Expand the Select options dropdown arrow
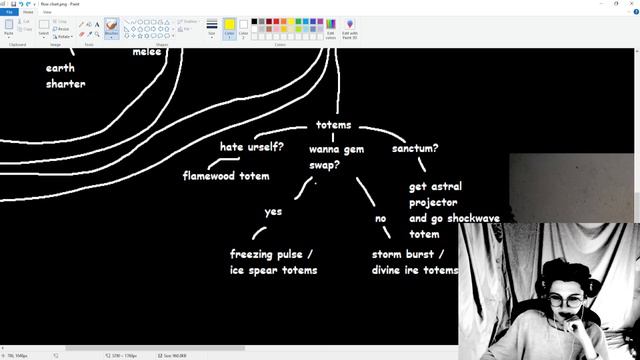The height and width of the screenshot is (360, 640). 44,37
